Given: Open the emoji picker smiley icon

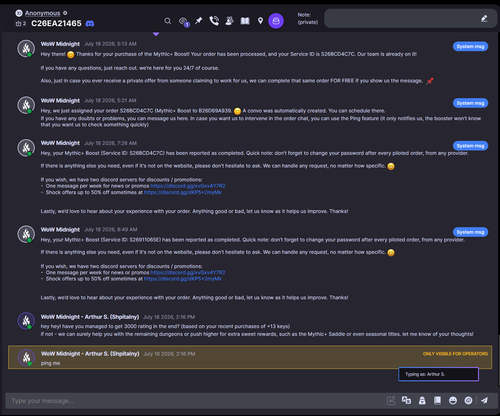Looking at the screenshot, I should (x=453, y=401).
